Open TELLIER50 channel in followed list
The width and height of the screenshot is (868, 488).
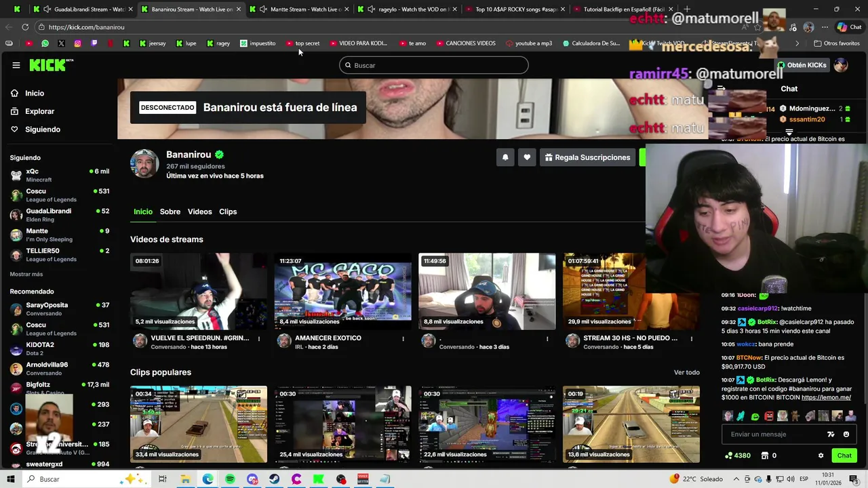[x=60, y=254]
